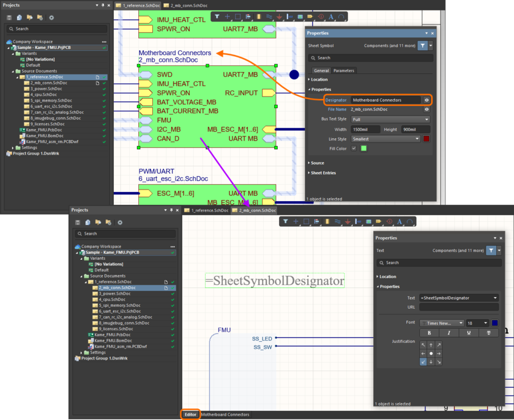This screenshot has width=514, height=420.
Task: Open the Line Style dropdown set to Smallest
Action: pos(386,139)
